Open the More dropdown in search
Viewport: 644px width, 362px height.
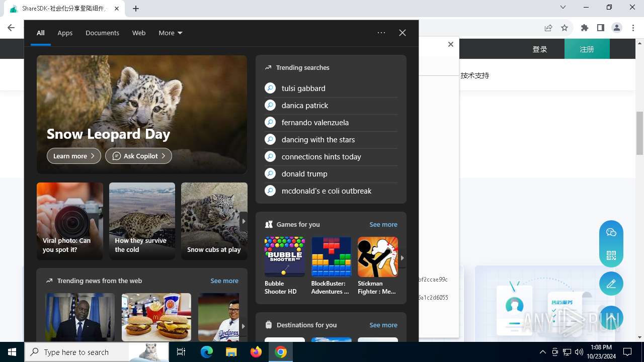click(x=170, y=33)
